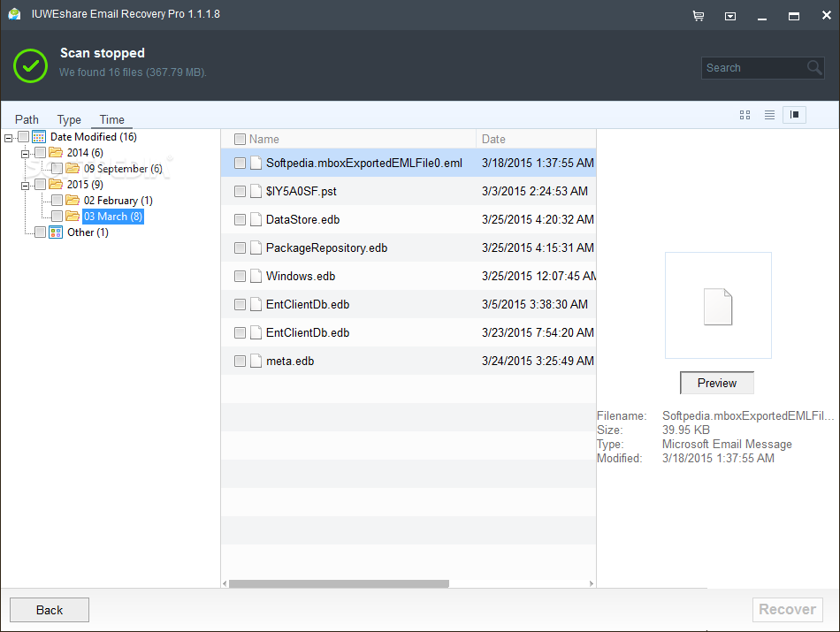Switch to thumbnail grid view

click(745, 115)
